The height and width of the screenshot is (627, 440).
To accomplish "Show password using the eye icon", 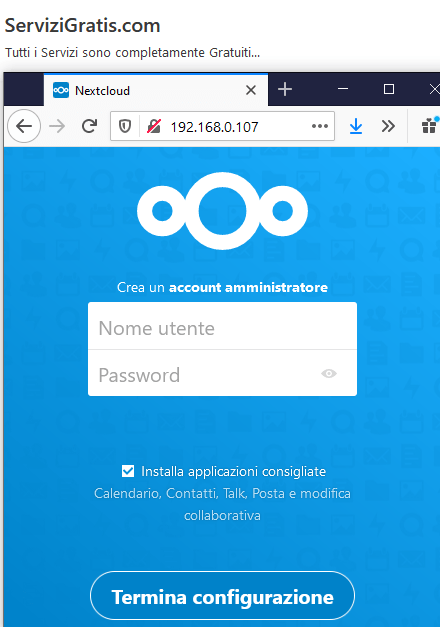I will click(x=329, y=373).
